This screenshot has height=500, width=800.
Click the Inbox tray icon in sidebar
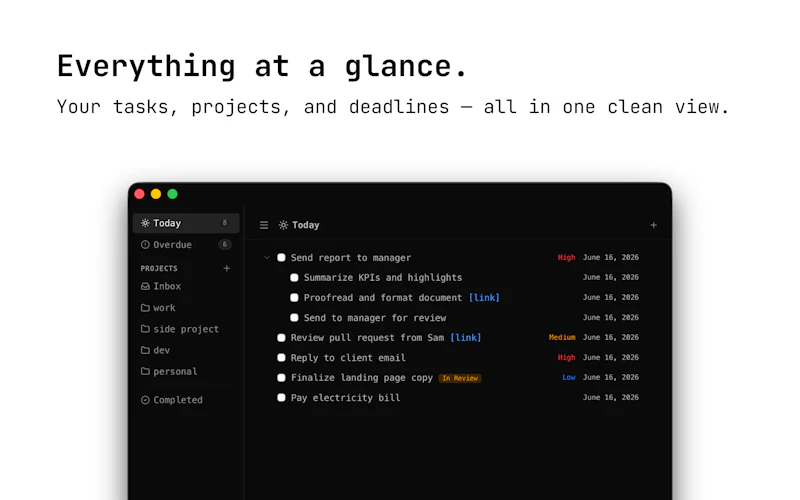(145, 286)
